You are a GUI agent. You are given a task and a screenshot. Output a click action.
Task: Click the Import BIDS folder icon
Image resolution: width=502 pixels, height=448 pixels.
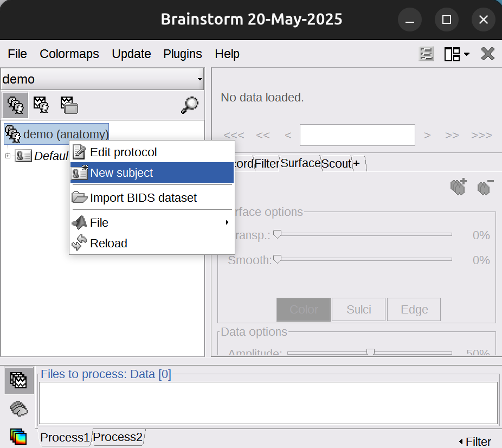(79, 197)
